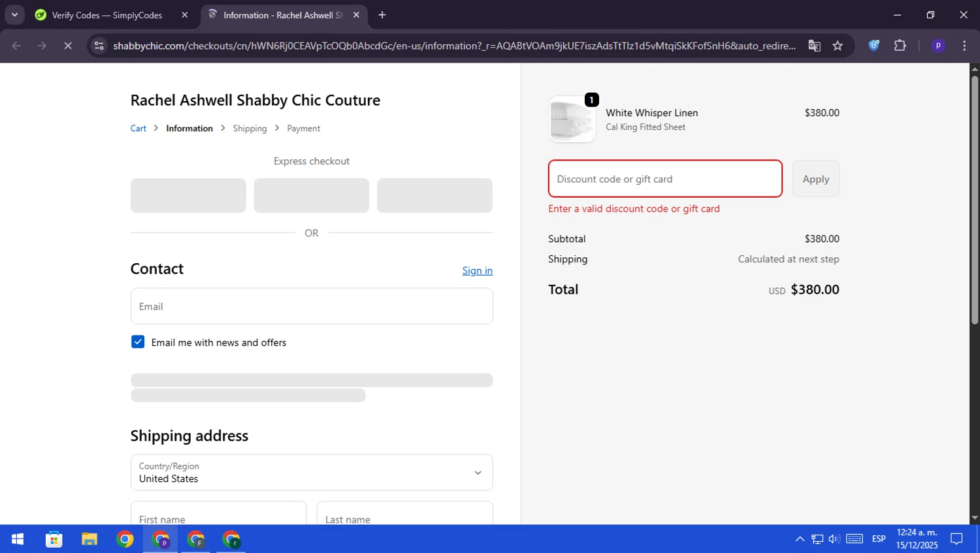Click the page vertical scrollbar thumb
The width and height of the screenshot is (980, 553).
[x=975, y=200]
